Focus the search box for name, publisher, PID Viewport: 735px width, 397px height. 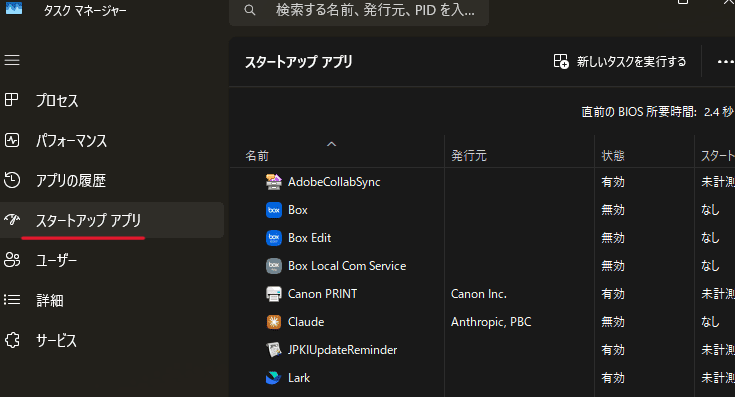tap(359, 10)
